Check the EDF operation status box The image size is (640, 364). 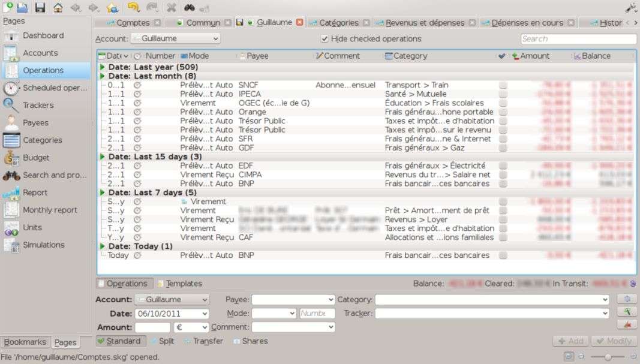(x=503, y=166)
